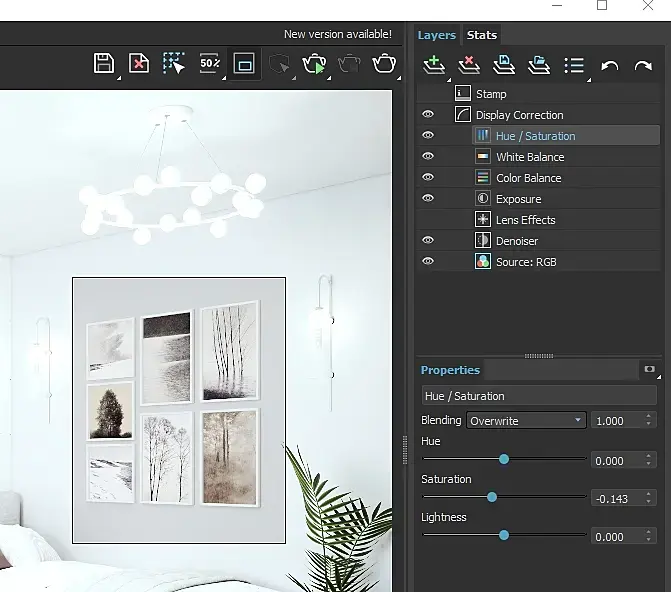Click the Delete layer icon
This screenshot has height=592, width=671.
(x=468, y=65)
